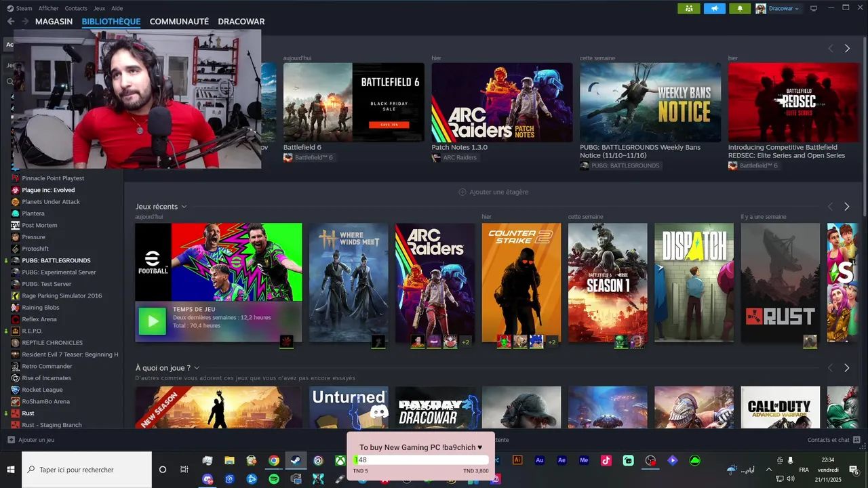868x488 pixels.
Task: Expand the À quoi on joue ? dropdown
Action: [x=197, y=368]
